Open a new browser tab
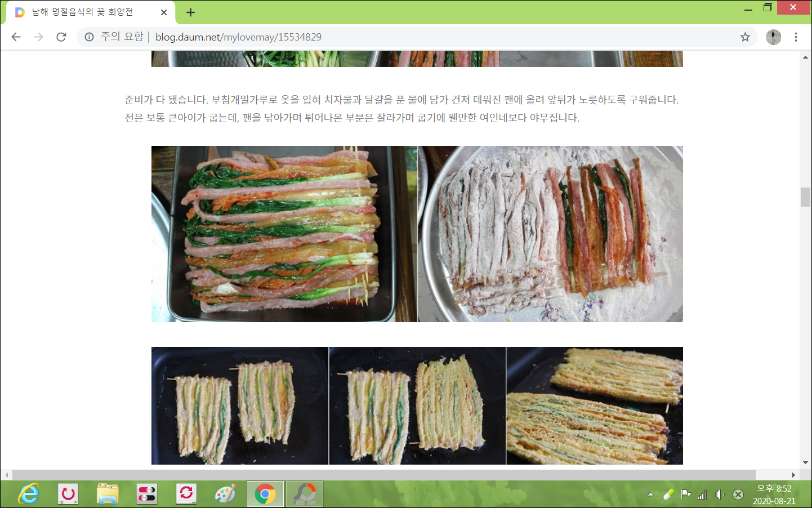812x508 pixels. 190,12
